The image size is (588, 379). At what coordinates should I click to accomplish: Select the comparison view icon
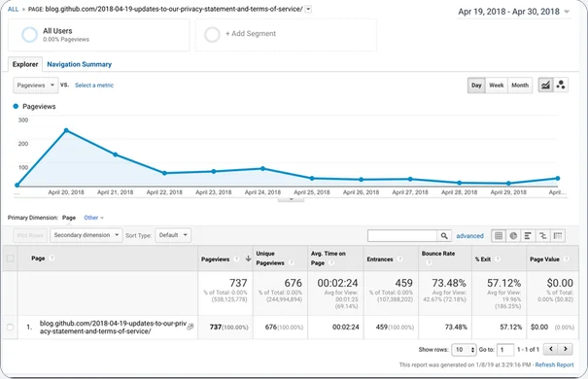[542, 236]
